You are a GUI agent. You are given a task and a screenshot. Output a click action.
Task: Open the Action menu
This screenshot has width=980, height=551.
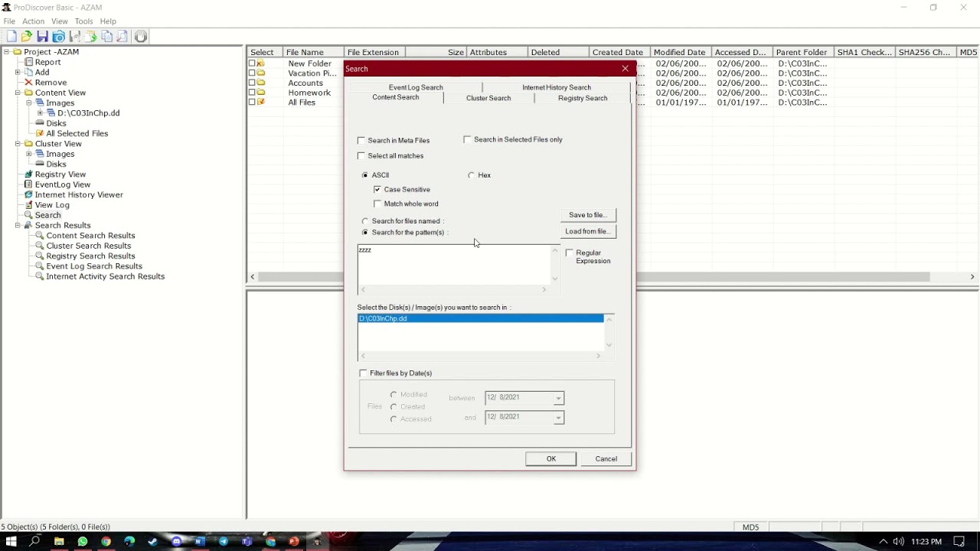click(x=33, y=21)
